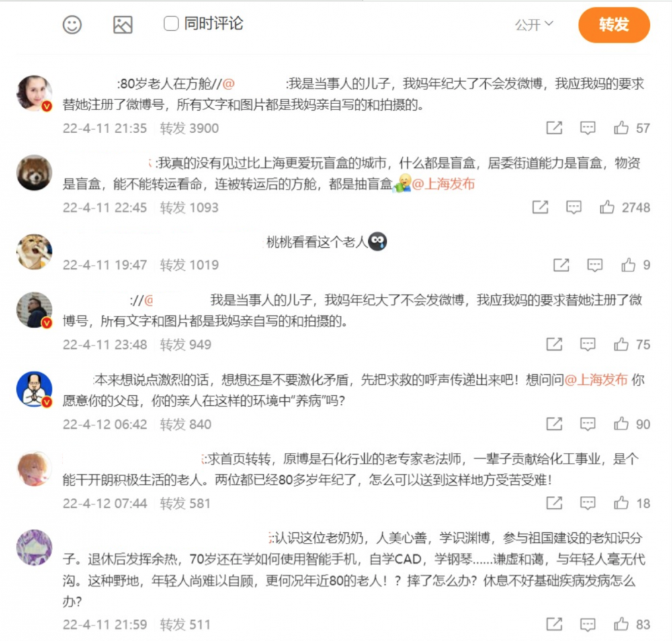Image resolution: width=672 pixels, height=641 pixels.
Task: Like the last comment with 83 likes
Action: point(621,624)
